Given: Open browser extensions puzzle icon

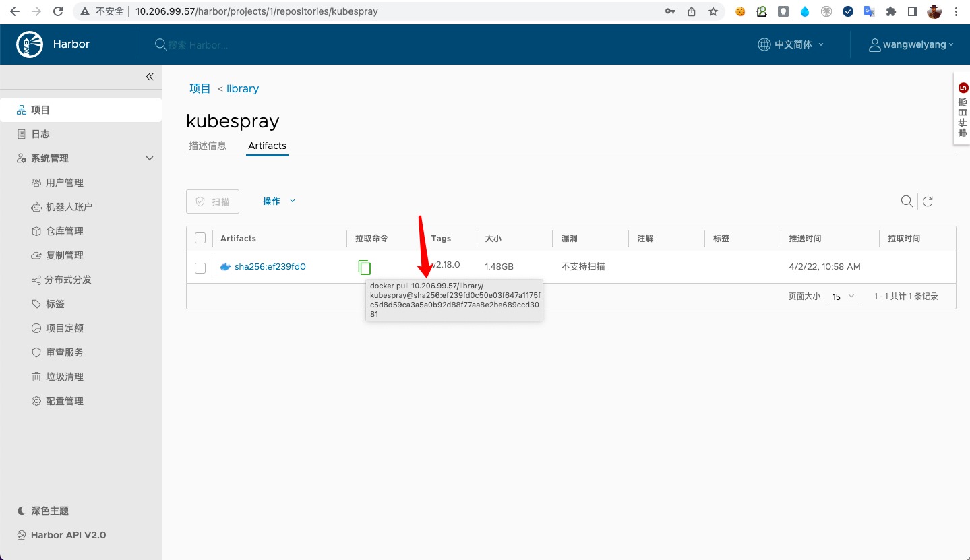Looking at the screenshot, I should pyautogui.click(x=891, y=11).
